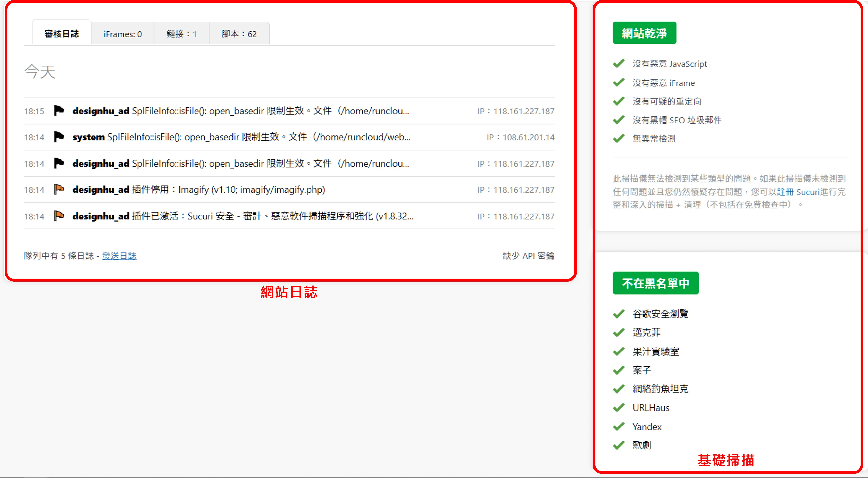Screen dimensions: 868x478
Task: Select the Imagify 插件停用 log entry
Action: tap(289, 190)
